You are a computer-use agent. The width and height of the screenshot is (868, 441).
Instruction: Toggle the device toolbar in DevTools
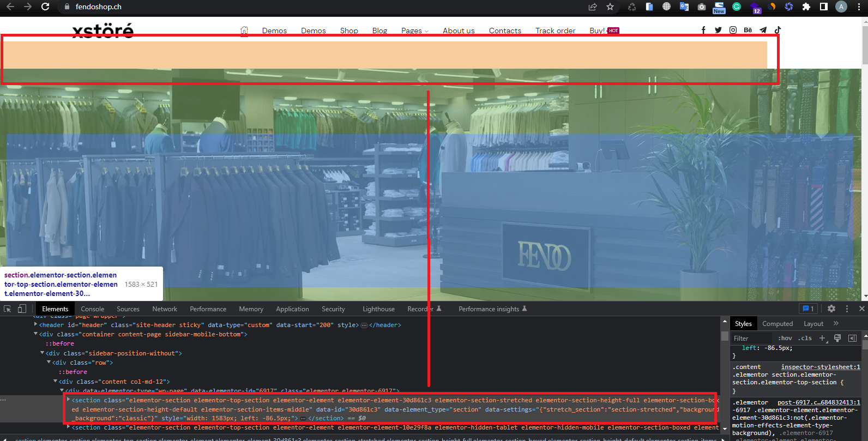[x=22, y=309]
